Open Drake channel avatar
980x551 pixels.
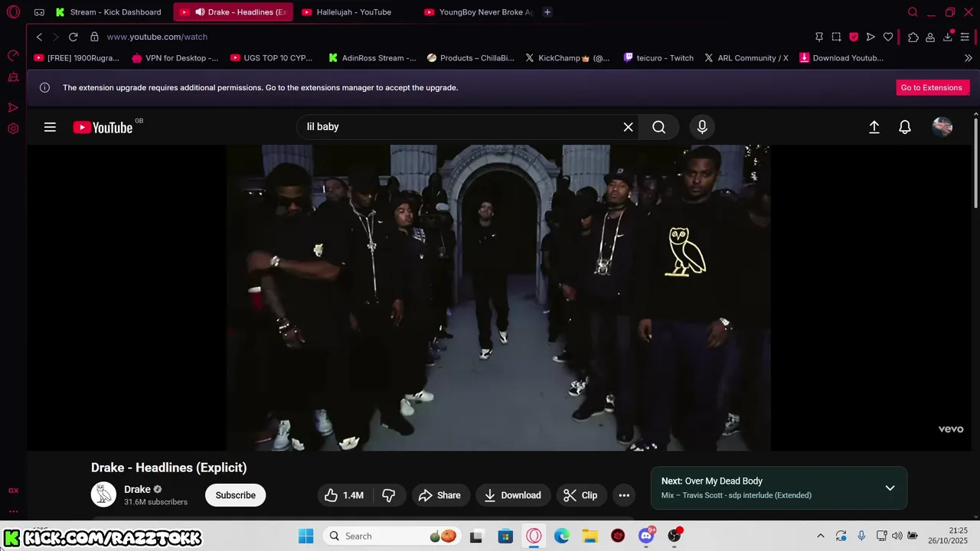pyautogui.click(x=103, y=494)
